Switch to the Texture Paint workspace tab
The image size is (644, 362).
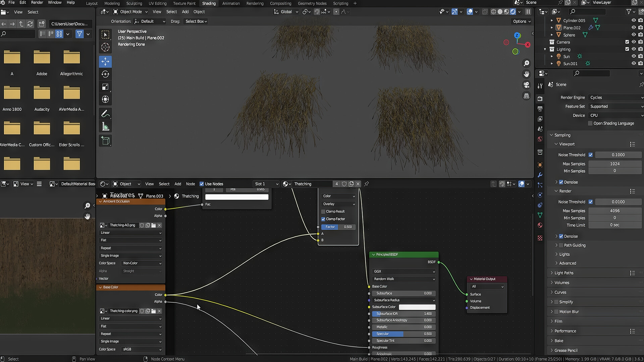tap(184, 3)
